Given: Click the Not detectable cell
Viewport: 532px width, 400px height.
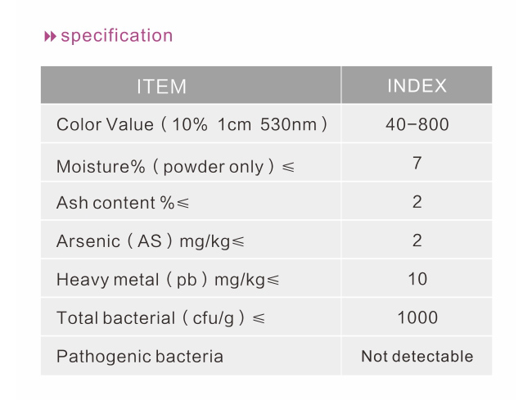Looking at the screenshot, I should click(417, 356).
